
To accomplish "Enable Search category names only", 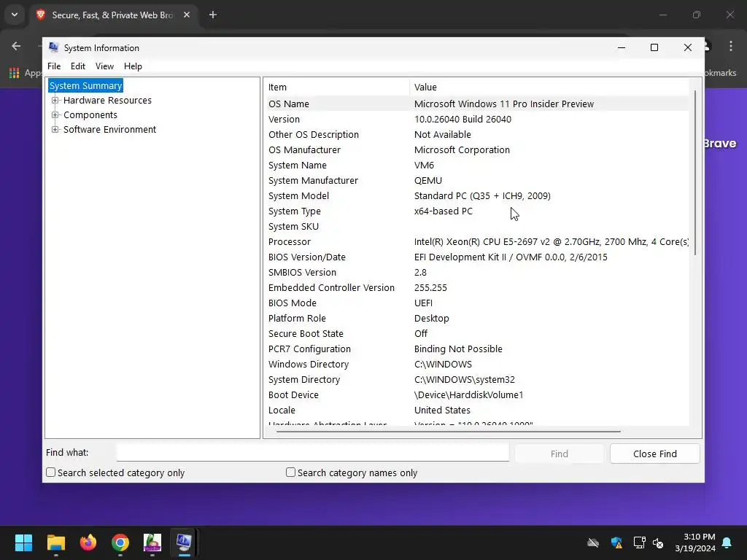I will coord(290,472).
